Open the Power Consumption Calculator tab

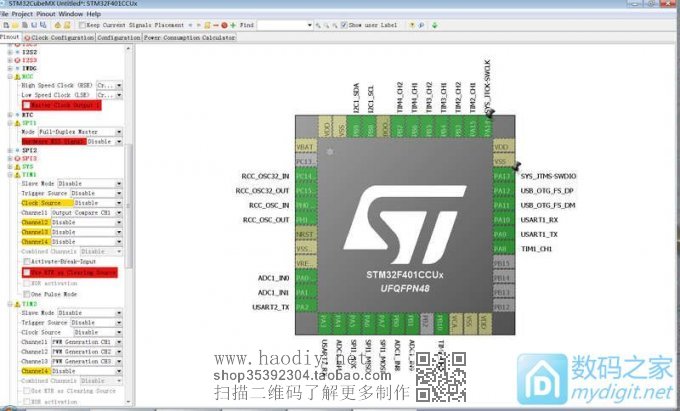click(189, 37)
